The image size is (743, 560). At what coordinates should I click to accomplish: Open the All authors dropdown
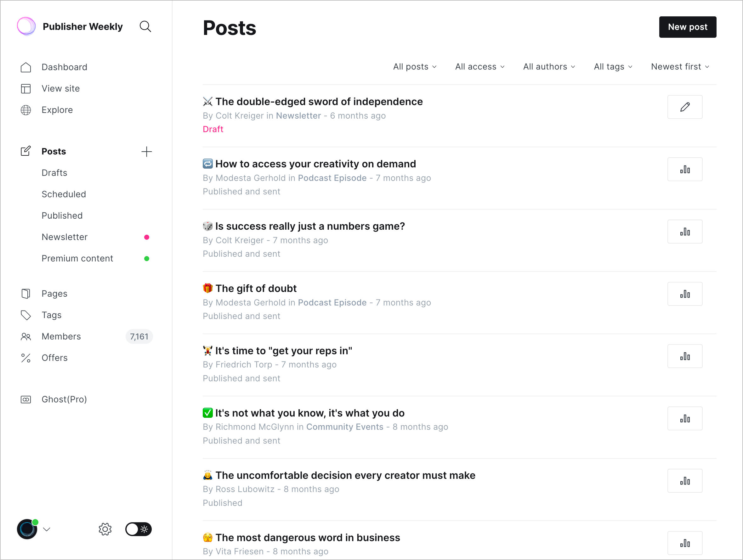click(549, 67)
